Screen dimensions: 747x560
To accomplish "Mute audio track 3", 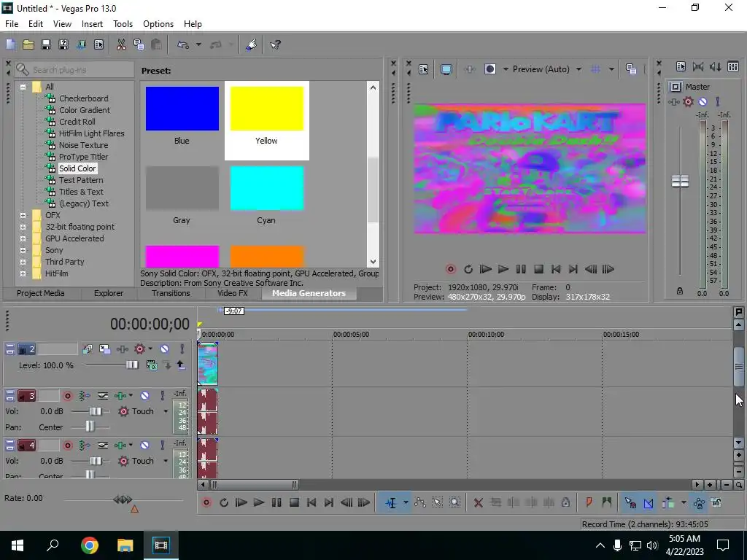I will [145, 396].
